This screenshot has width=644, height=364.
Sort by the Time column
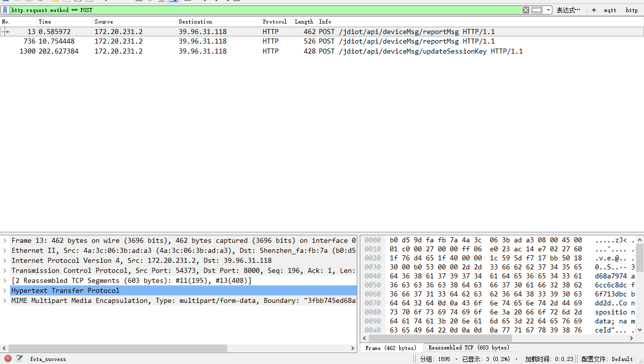(65, 22)
